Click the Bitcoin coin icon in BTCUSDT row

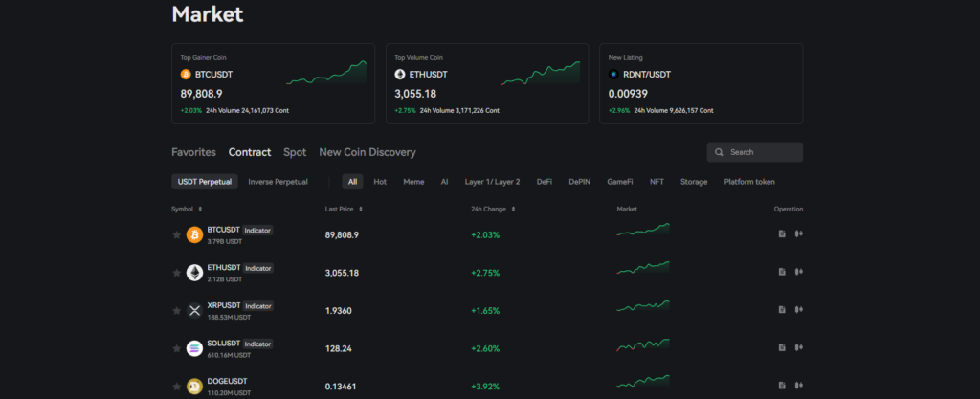click(194, 234)
